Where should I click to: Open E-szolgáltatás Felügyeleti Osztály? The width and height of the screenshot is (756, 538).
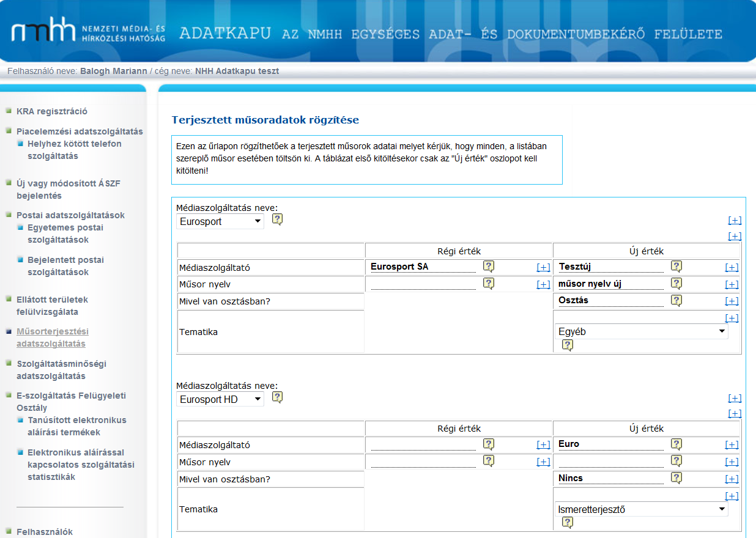coord(71,402)
